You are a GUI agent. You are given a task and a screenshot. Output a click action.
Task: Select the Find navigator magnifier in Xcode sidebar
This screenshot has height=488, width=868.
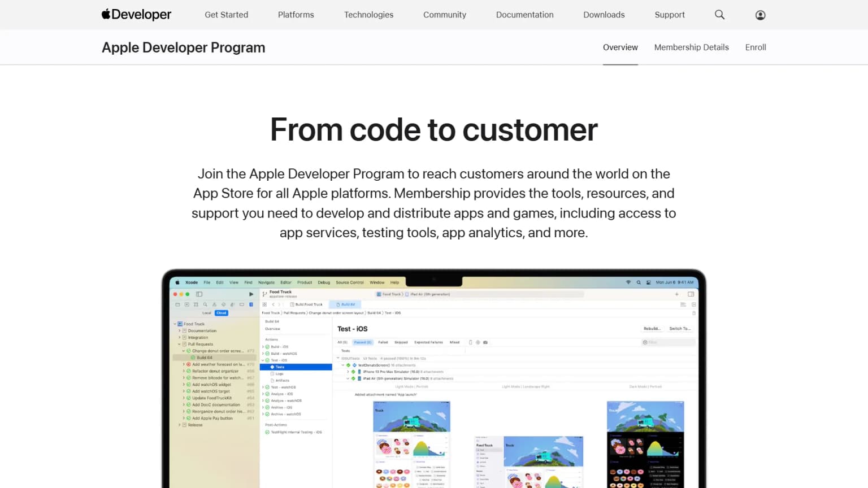point(205,304)
